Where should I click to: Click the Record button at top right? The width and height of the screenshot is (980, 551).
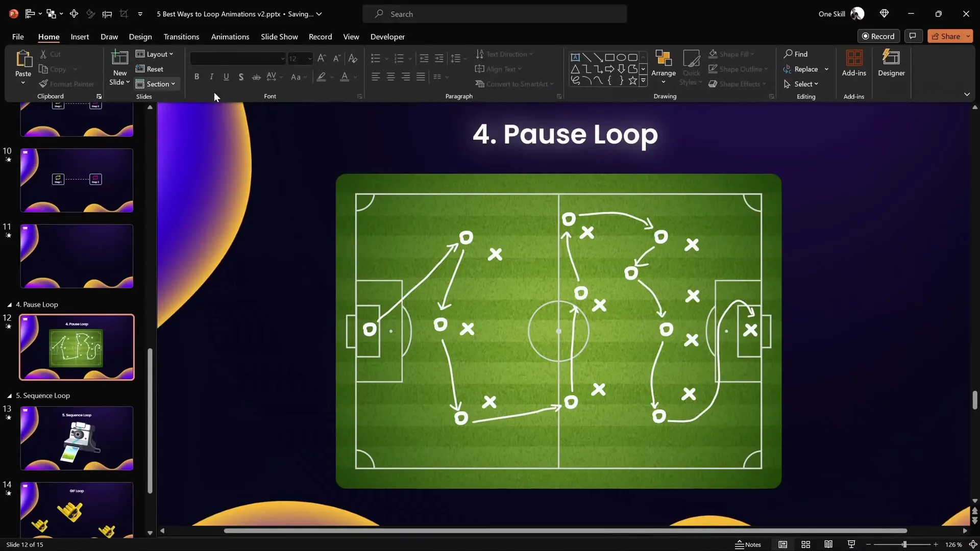[878, 36]
